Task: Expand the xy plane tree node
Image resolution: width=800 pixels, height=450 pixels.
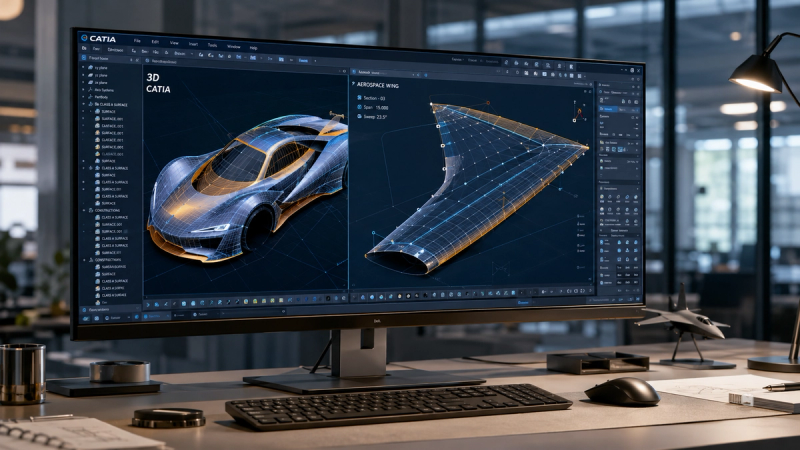Action: [x=84, y=67]
